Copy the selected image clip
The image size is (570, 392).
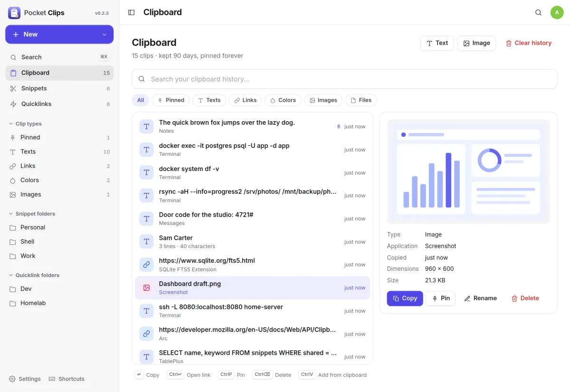(405, 298)
